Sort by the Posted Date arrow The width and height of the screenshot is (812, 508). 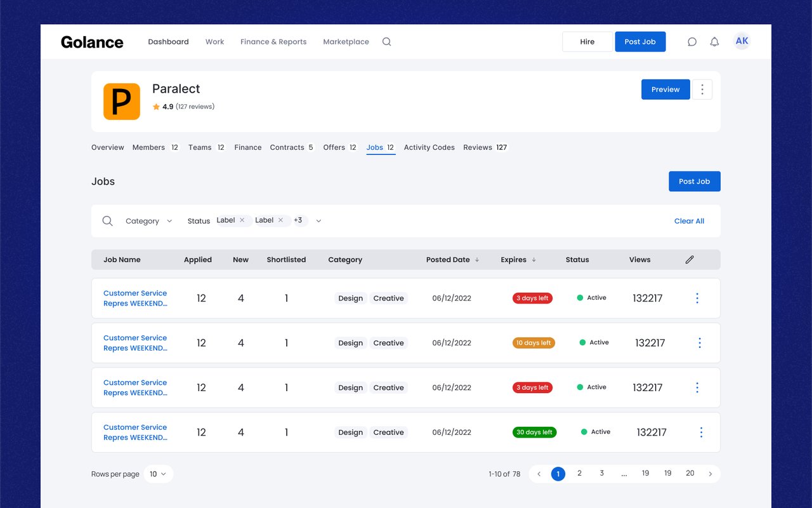pyautogui.click(x=477, y=260)
